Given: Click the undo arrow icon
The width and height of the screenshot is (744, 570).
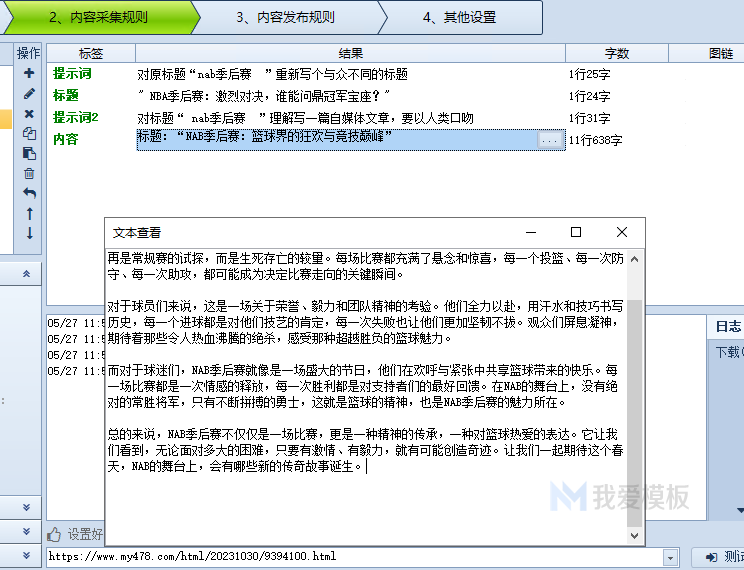Looking at the screenshot, I should click(29, 193).
